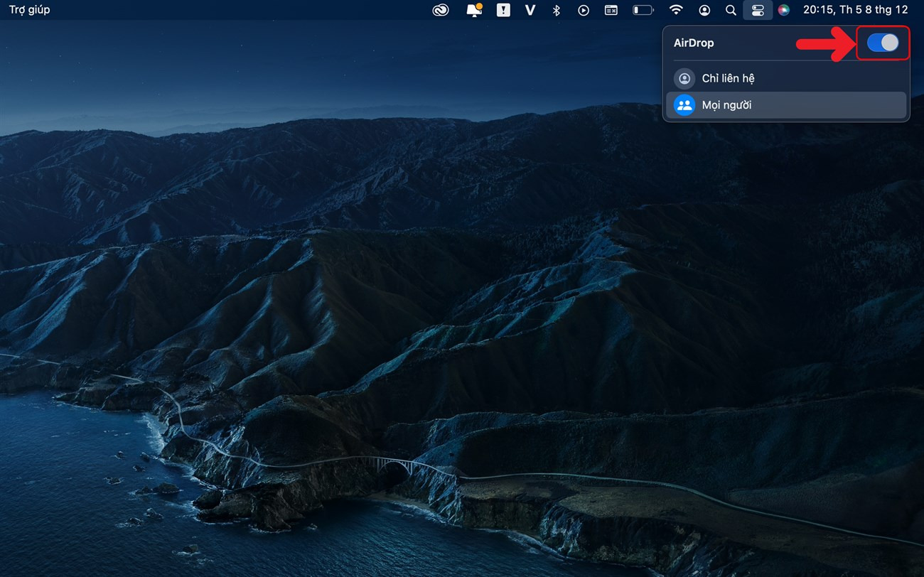The width and height of the screenshot is (924, 577).
Task: Open the 'Trợ giúp' menu
Action: [x=29, y=10]
